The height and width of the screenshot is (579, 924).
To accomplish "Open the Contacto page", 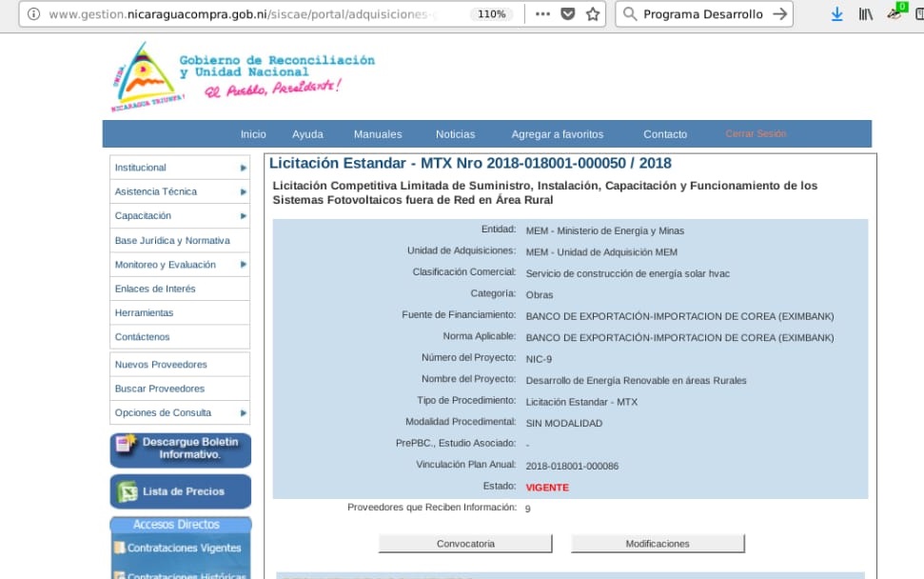I will (x=665, y=134).
